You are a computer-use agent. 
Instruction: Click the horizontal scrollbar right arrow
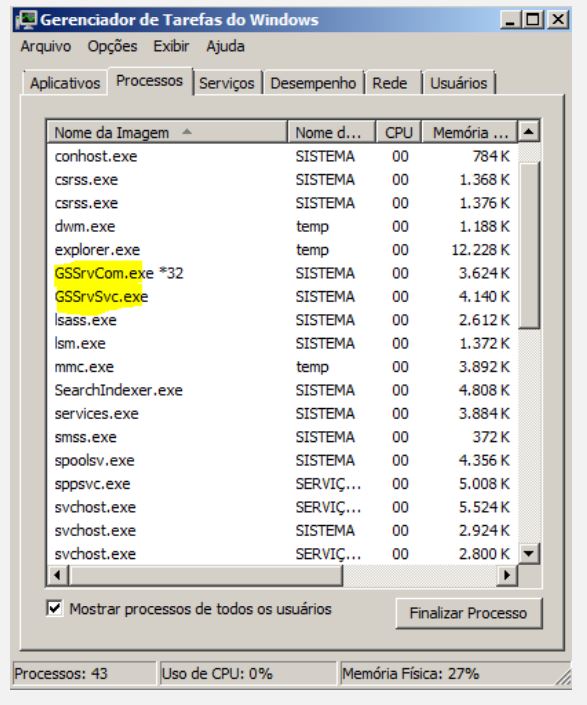point(507,575)
